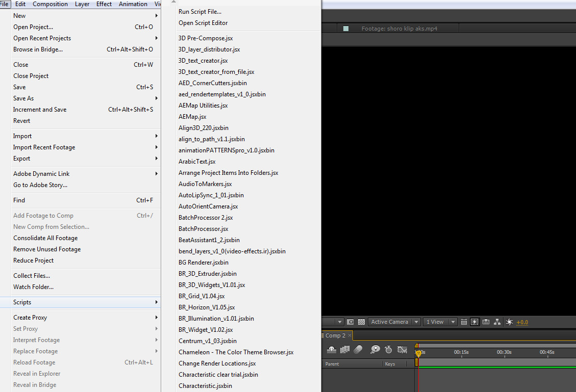Toggle Pixel Aspect Ratio Correction icon
The image size is (576, 392).
click(x=464, y=322)
